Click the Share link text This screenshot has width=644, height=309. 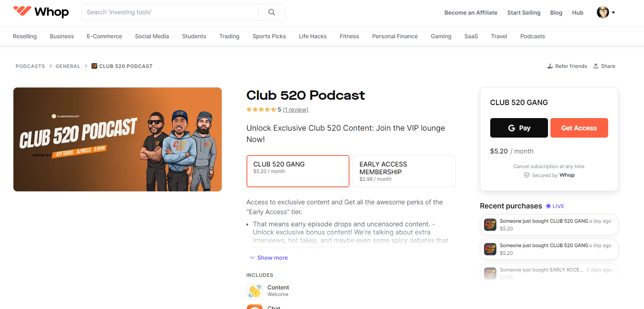click(x=608, y=66)
